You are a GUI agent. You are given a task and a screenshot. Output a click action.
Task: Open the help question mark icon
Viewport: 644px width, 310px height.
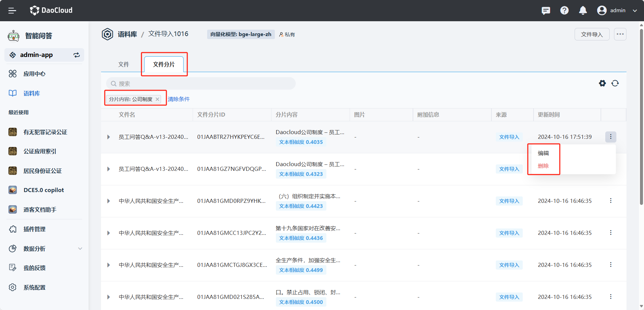click(564, 10)
